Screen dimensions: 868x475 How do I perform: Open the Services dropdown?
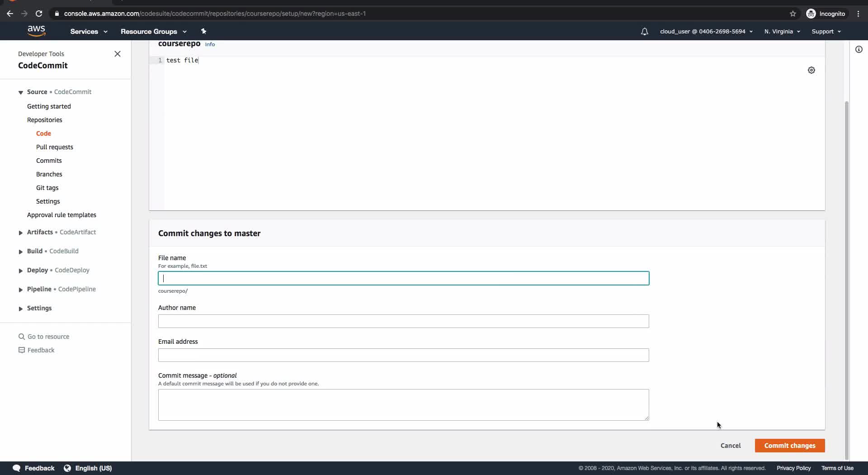(89, 31)
